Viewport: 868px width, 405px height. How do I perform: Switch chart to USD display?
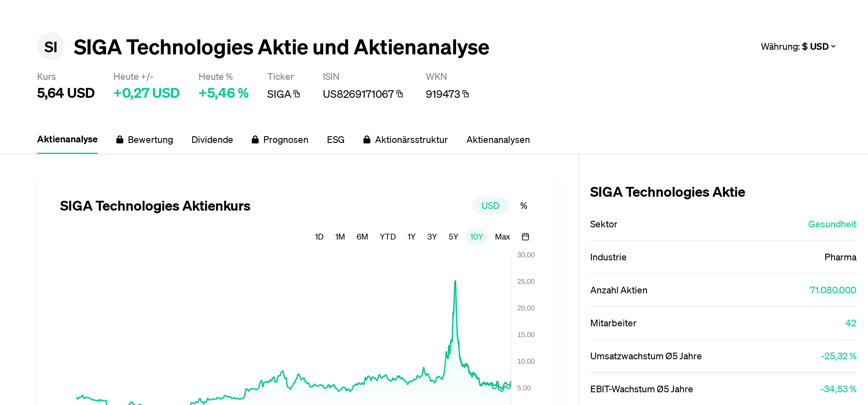[x=490, y=205]
